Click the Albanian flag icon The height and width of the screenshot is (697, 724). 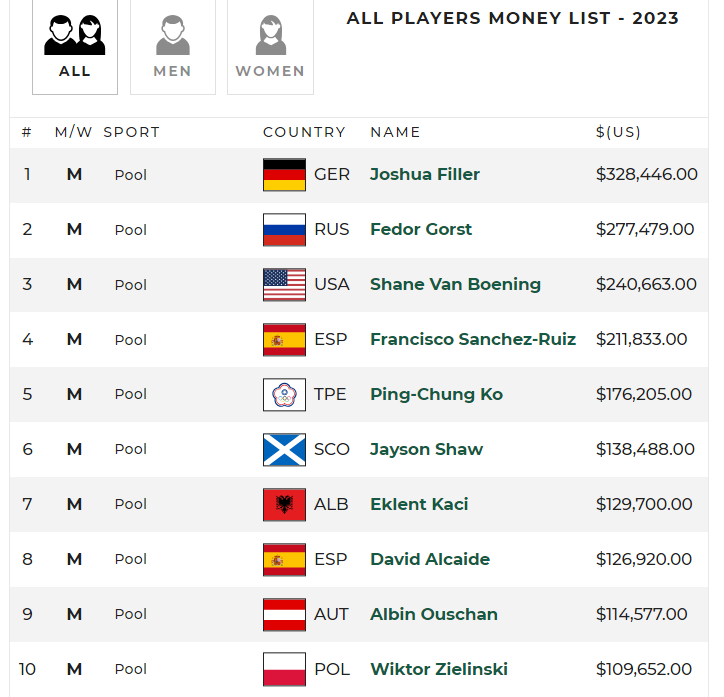pyautogui.click(x=284, y=504)
